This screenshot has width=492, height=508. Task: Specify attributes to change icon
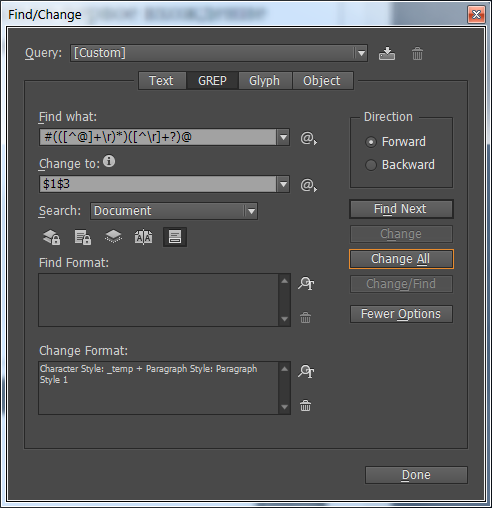[306, 371]
